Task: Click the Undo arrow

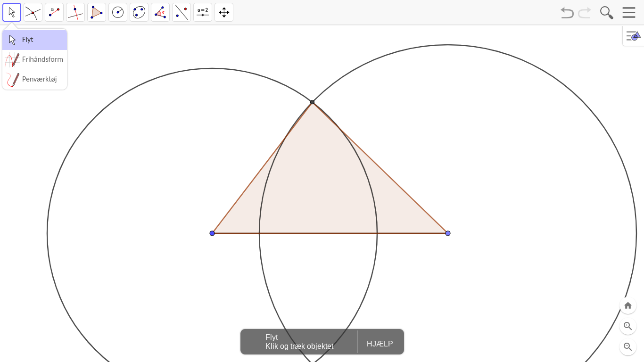Action: pos(567,13)
